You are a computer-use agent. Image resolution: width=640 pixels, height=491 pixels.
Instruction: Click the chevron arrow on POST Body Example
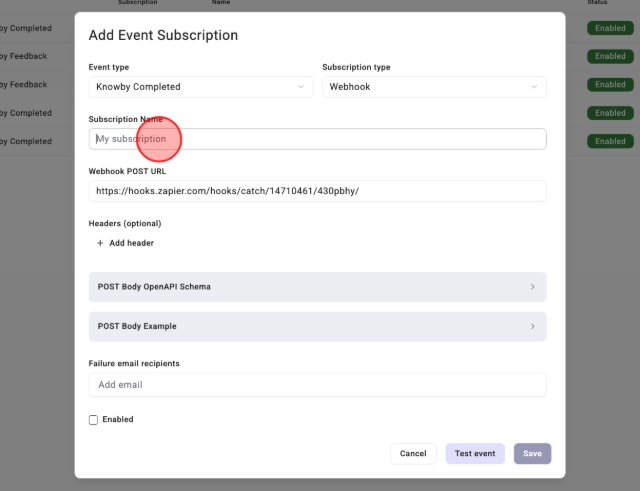tap(533, 327)
